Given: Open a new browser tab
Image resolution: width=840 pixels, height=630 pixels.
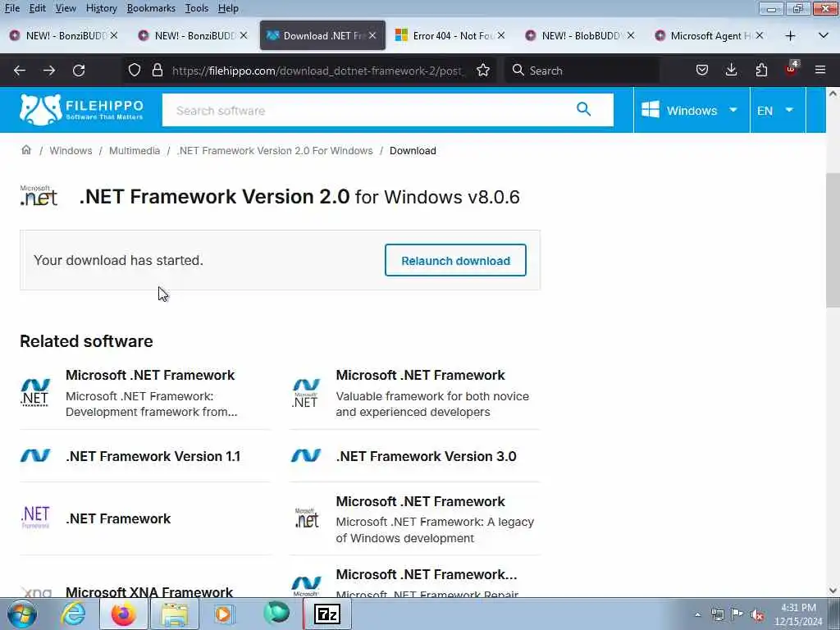Looking at the screenshot, I should click(x=790, y=36).
